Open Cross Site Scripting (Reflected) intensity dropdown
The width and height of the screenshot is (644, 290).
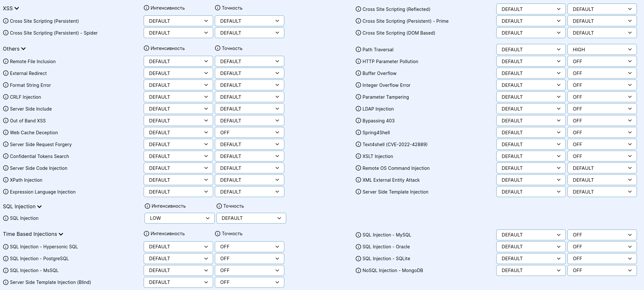coord(531,9)
